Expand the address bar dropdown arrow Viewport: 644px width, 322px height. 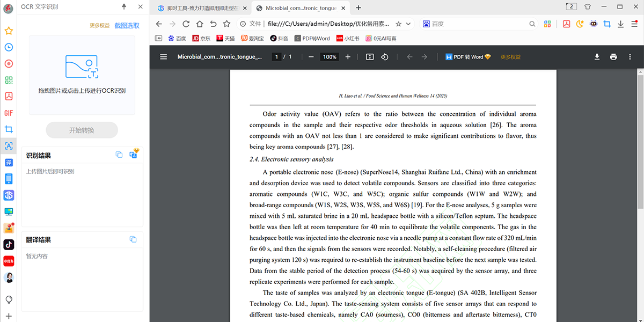coord(409,24)
